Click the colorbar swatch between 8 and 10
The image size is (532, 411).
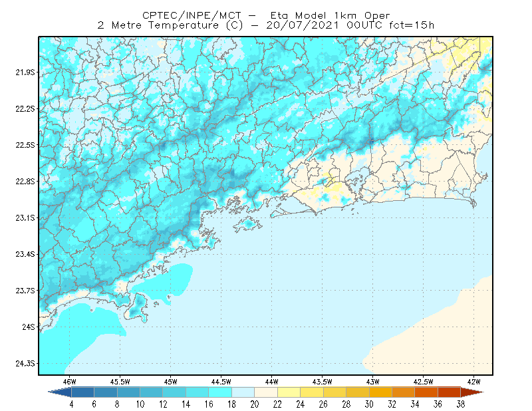tap(128, 392)
